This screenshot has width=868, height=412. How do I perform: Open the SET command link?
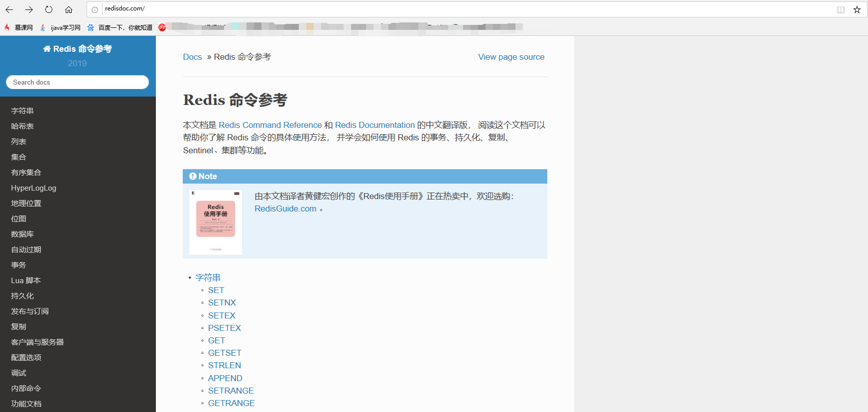coord(216,290)
